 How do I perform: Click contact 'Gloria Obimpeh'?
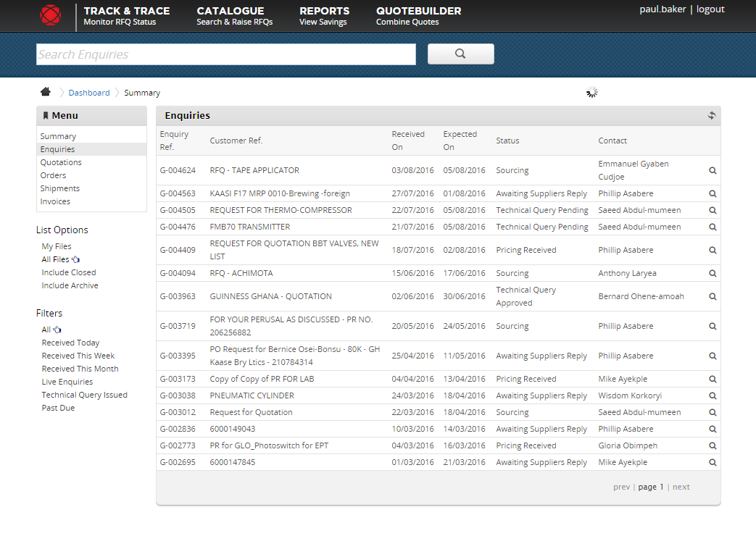pyautogui.click(x=628, y=445)
